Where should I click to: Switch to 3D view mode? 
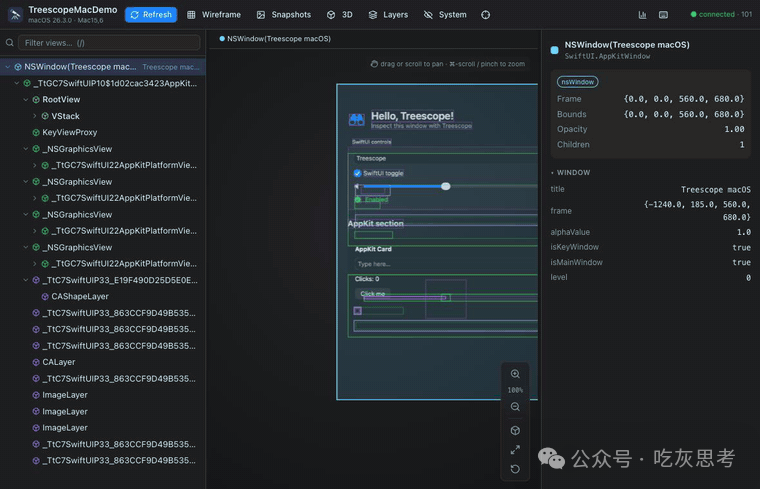click(x=340, y=15)
